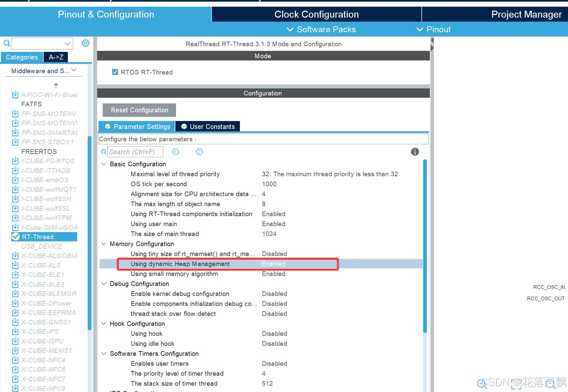Click the download icon next to AIROC-Wi-Fi-Bluet
Viewport: 568px width, 392px height.
click(15, 95)
